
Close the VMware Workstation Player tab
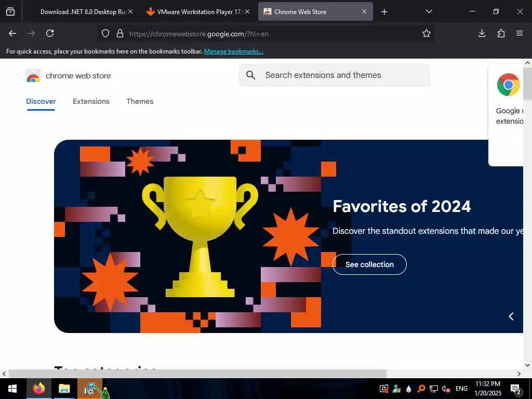click(247, 11)
